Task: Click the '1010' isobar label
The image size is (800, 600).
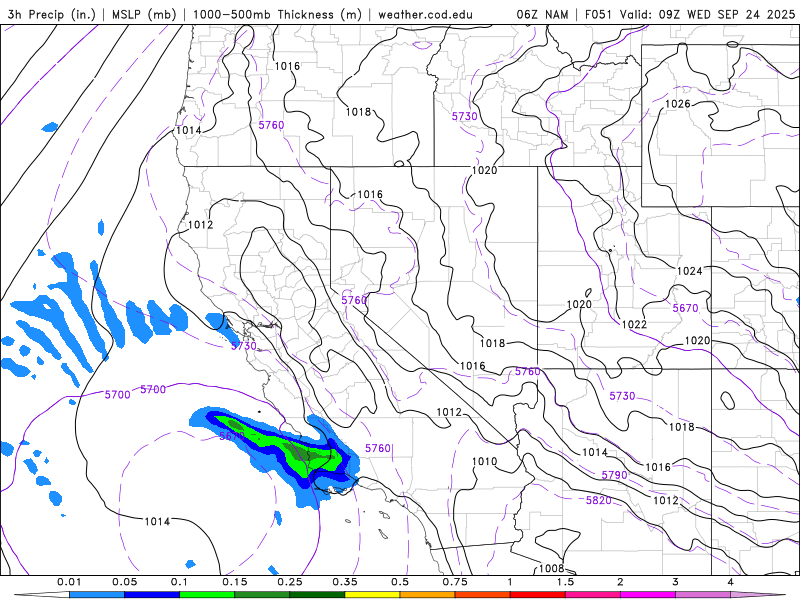Action: click(x=484, y=462)
